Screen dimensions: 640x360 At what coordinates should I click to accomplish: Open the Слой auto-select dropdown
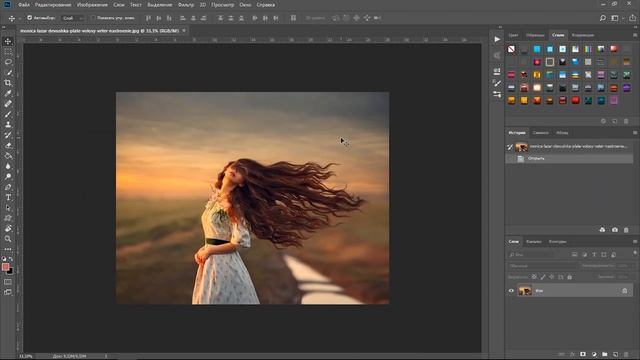point(73,18)
